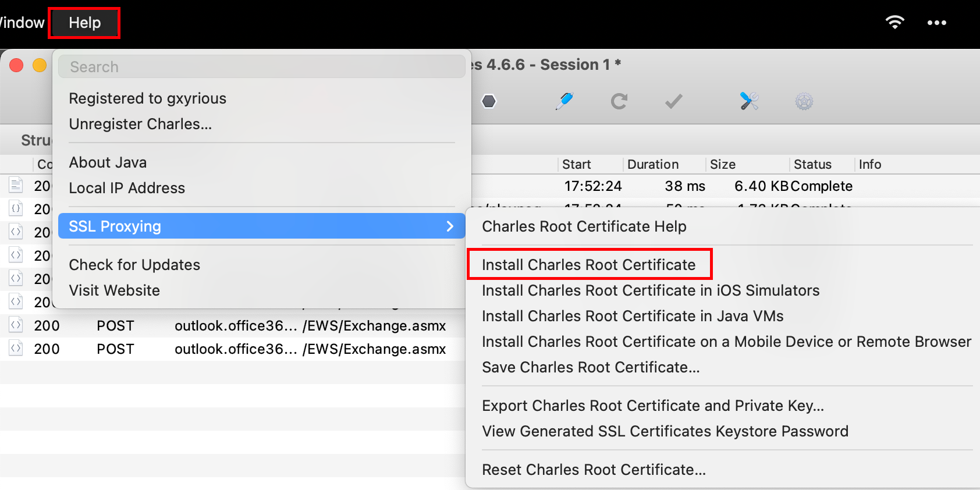Click the Wi-Fi status icon
The height and width of the screenshot is (490, 980).
(894, 23)
